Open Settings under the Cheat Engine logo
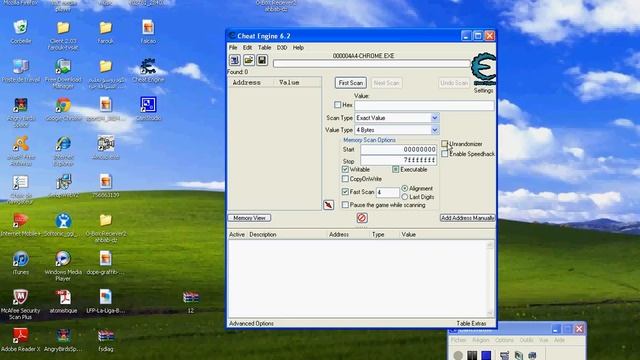This screenshot has height=360, width=640. (x=483, y=90)
